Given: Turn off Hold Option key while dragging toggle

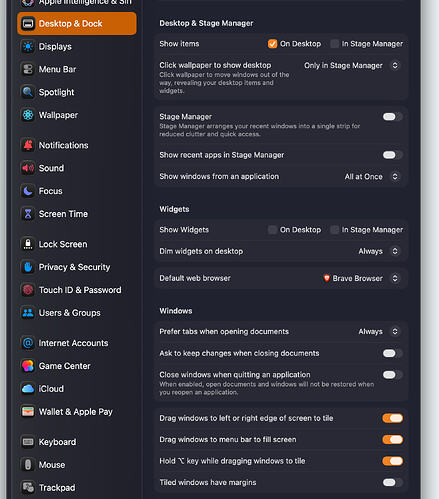Looking at the screenshot, I should pyautogui.click(x=392, y=461).
